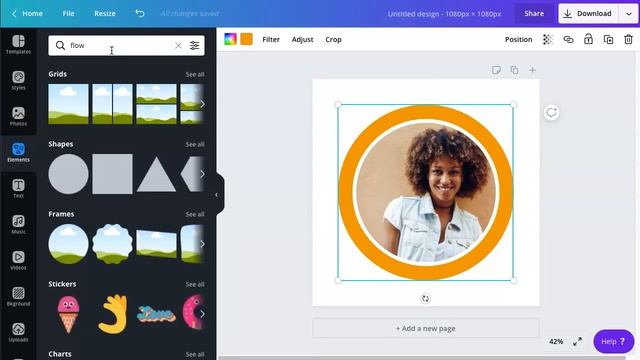Select the circle frame

(x=68, y=244)
